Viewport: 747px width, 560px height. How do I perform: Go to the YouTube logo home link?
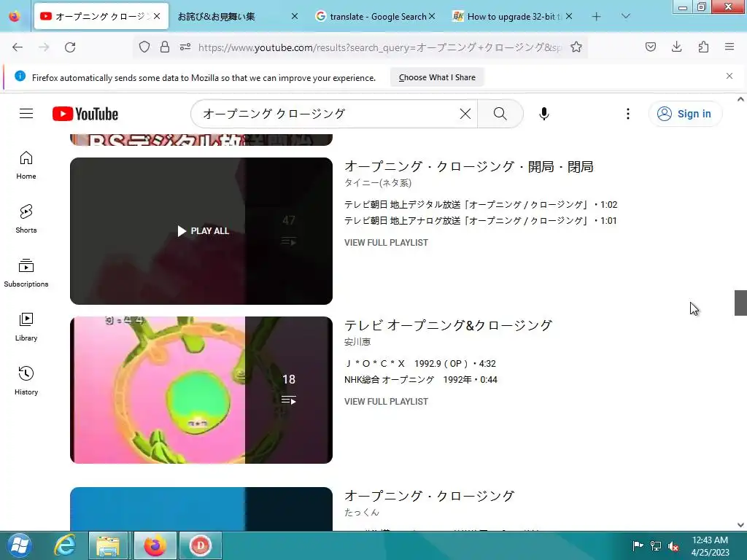(85, 114)
